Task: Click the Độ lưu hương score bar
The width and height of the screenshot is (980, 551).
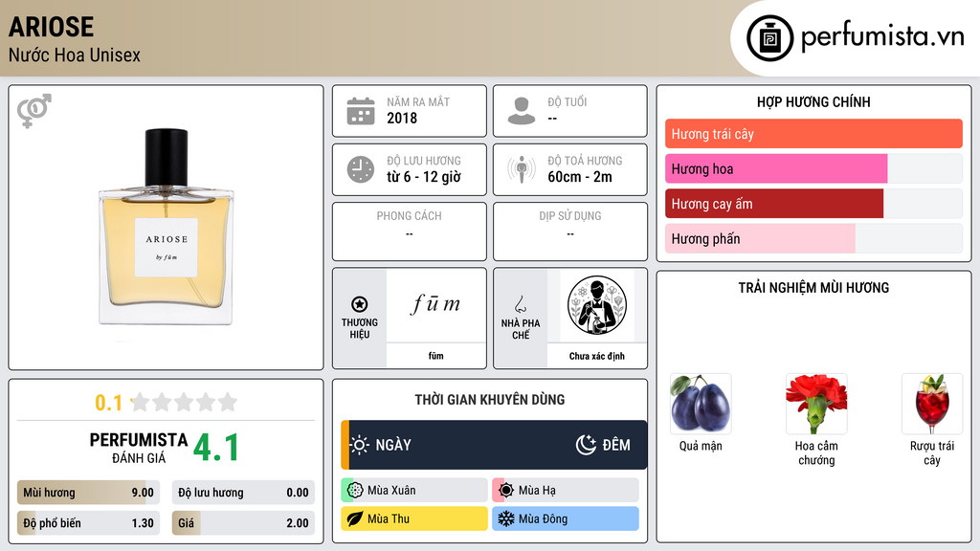Action: point(243,493)
